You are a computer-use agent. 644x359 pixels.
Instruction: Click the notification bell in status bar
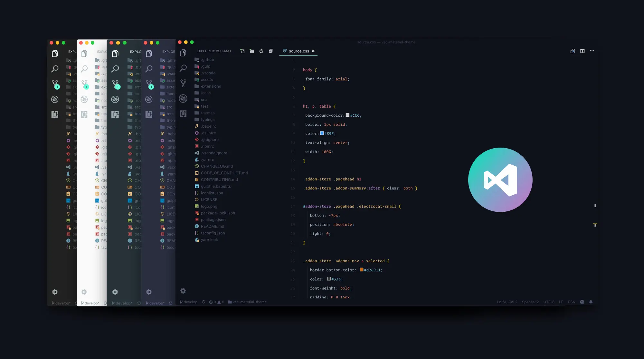pyautogui.click(x=591, y=302)
